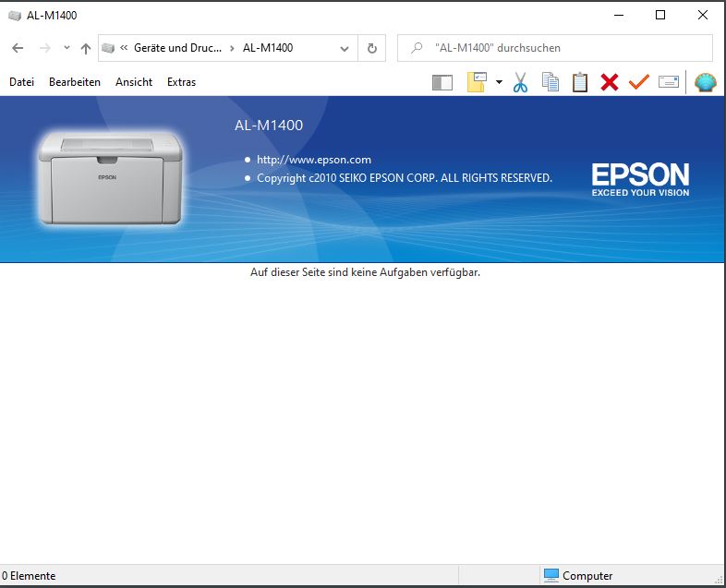Viewport: 726px width, 588px height.
Task: Maximize the AL-M1400 window
Action: click(660, 16)
